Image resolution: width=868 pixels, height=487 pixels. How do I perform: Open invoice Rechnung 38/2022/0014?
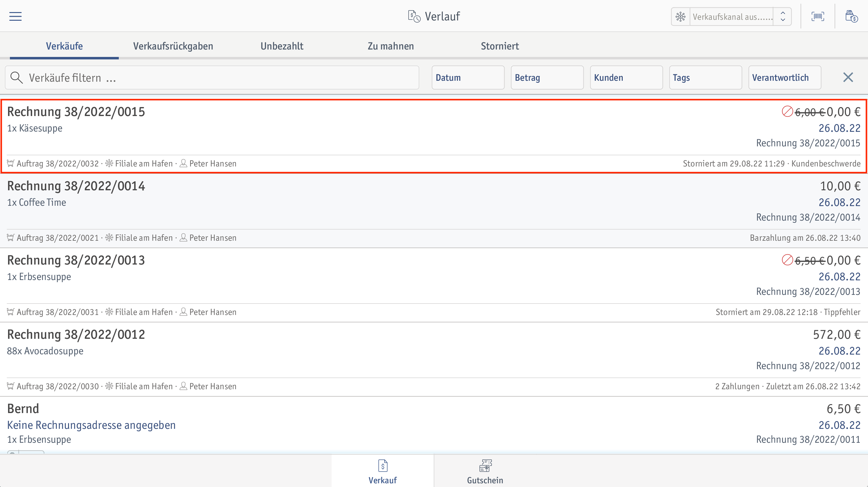[x=434, y=211]
